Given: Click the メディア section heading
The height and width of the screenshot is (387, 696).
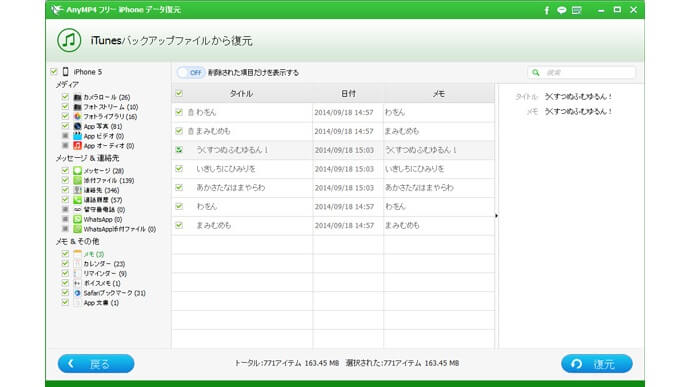Looking at the screenshot, I should 67,84.
